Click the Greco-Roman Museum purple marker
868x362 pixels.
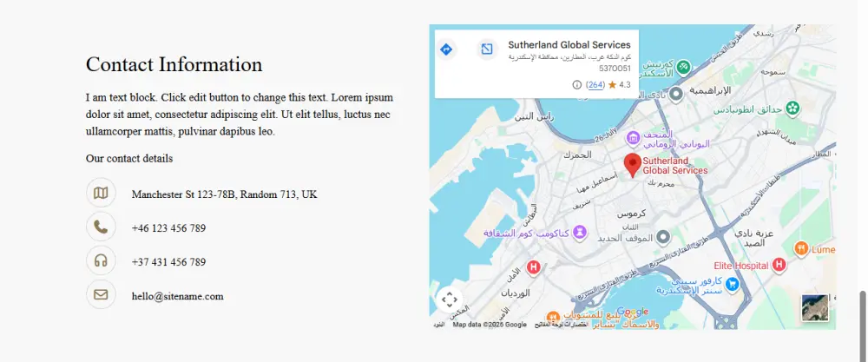click(x=634, y=137)
